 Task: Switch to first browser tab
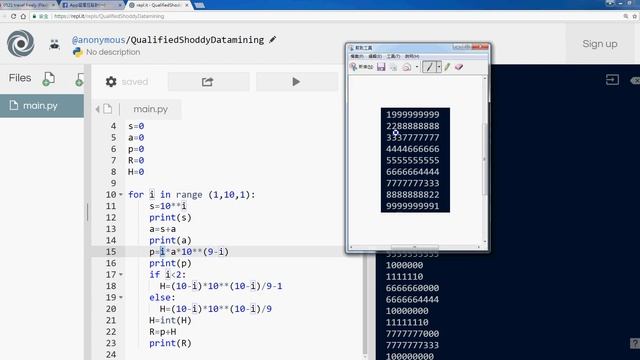[28, 5]
